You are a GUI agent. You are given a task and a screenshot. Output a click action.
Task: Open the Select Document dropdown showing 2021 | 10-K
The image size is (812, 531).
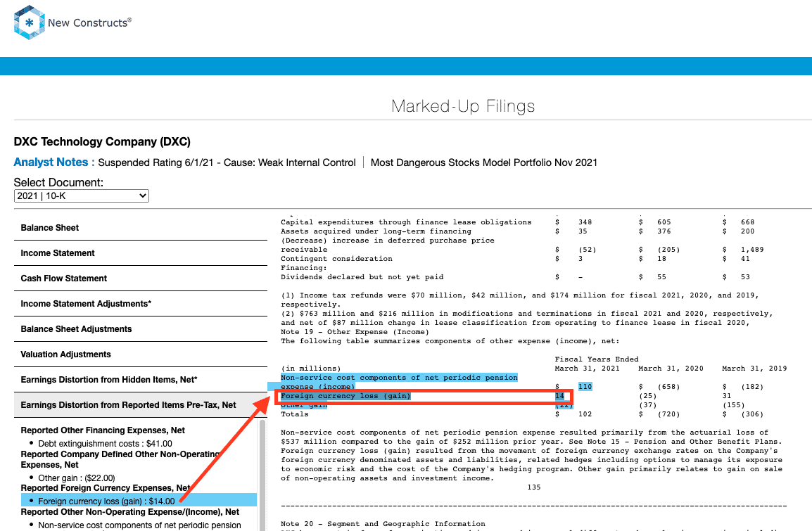coord(82,196)
